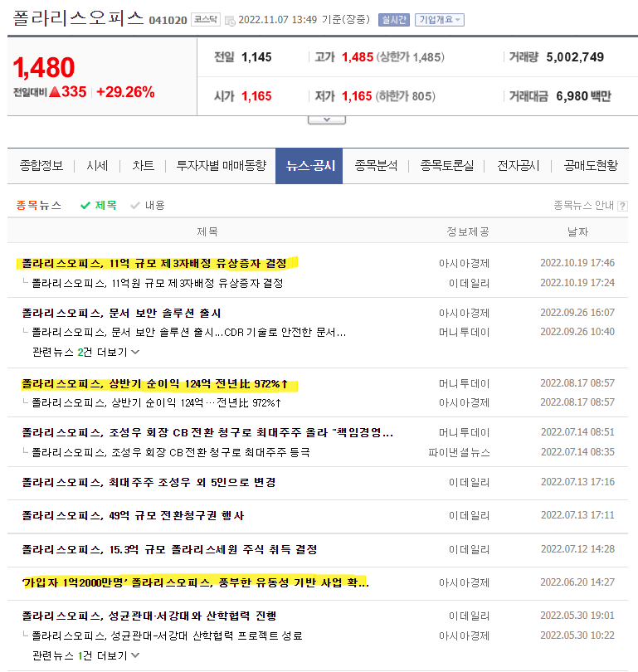The width and height of the screenshot is (638, 672).
Task: Go to the 종목분석 tab
Action: coord(376,166)
